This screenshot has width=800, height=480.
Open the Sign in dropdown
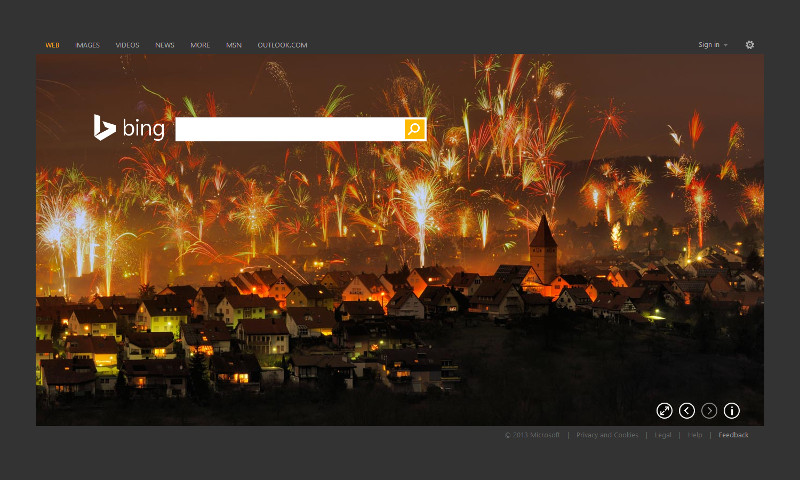713,45
